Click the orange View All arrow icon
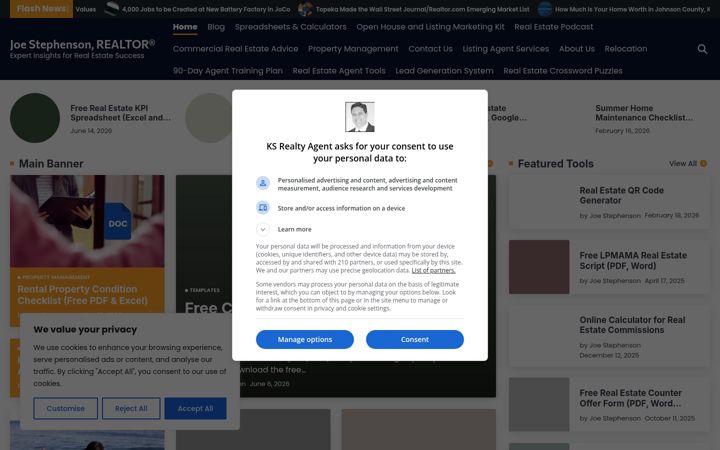 click(703, 163)
